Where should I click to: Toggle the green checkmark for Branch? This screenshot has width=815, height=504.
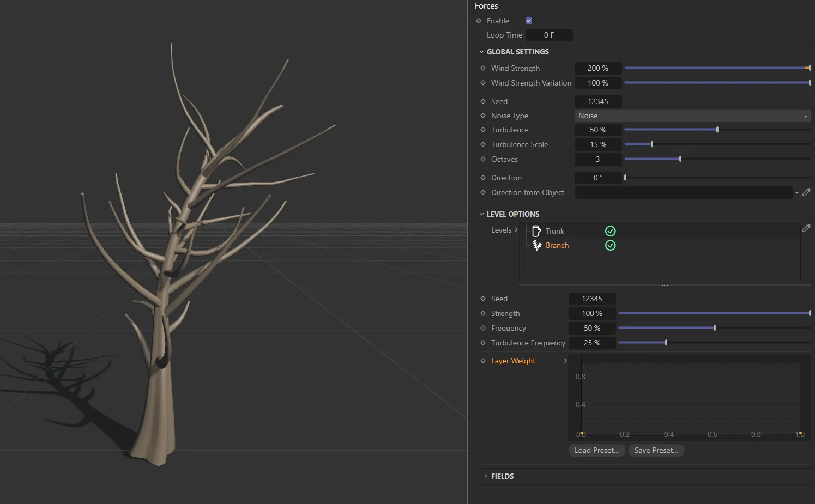click(x=611, y=245)
